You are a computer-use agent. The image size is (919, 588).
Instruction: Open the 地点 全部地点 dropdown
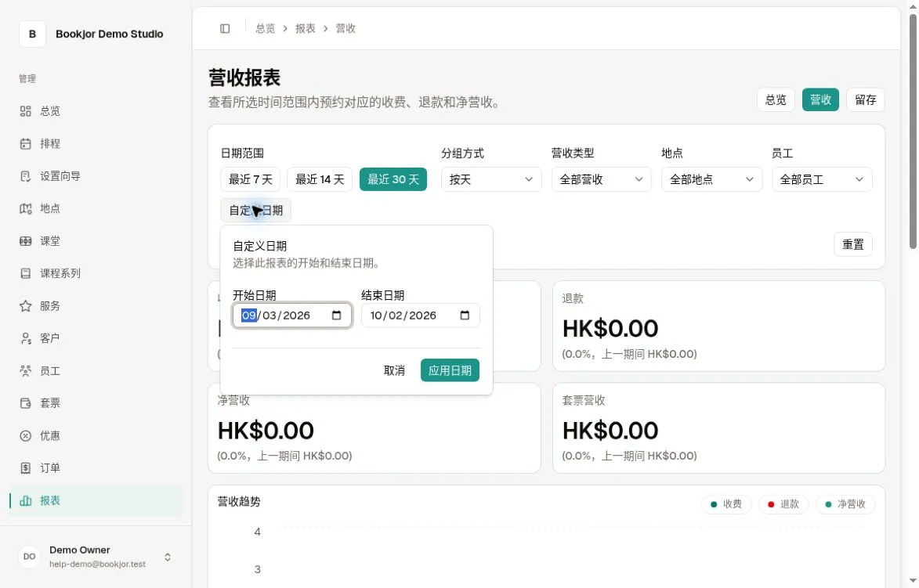point(711,179)
